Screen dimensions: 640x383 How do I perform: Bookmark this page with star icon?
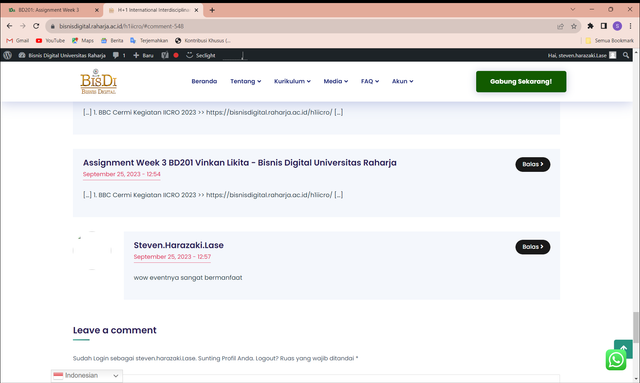click(x=573, y=26)
